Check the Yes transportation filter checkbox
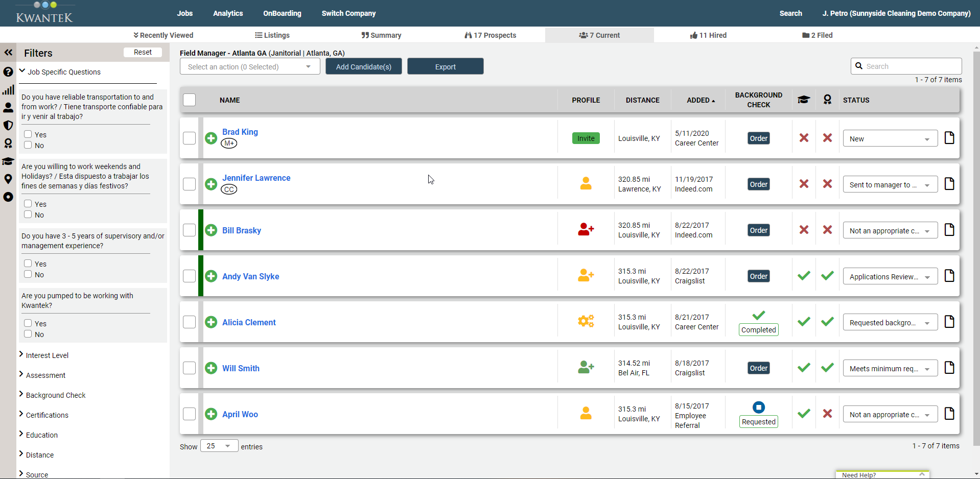This screenshot has width=980, height=479. [28, 134]
